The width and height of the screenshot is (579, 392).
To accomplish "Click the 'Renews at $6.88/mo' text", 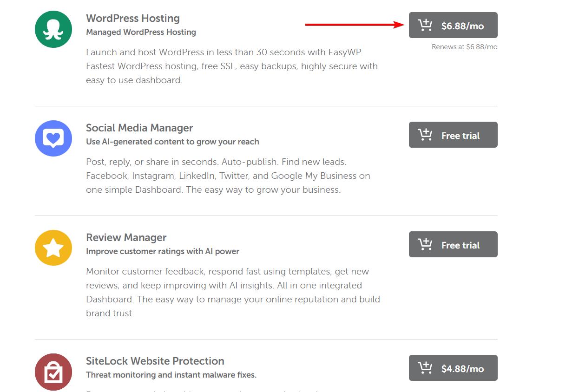I will coord(464,46).
